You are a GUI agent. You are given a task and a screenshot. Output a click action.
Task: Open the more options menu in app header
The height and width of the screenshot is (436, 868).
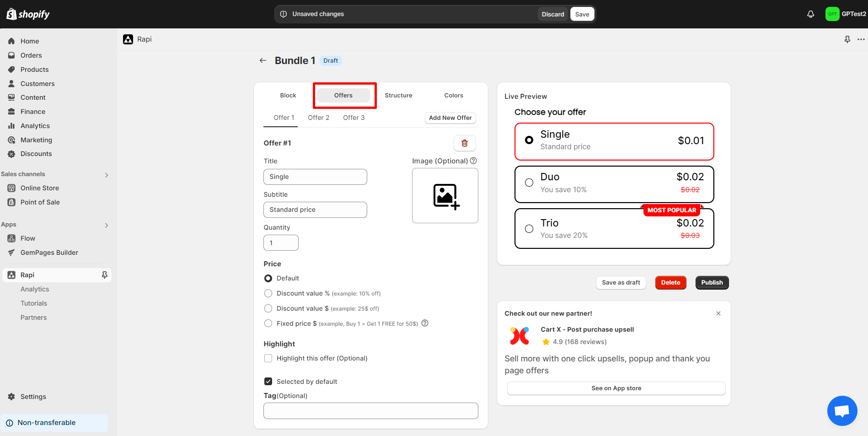(862, 39)
